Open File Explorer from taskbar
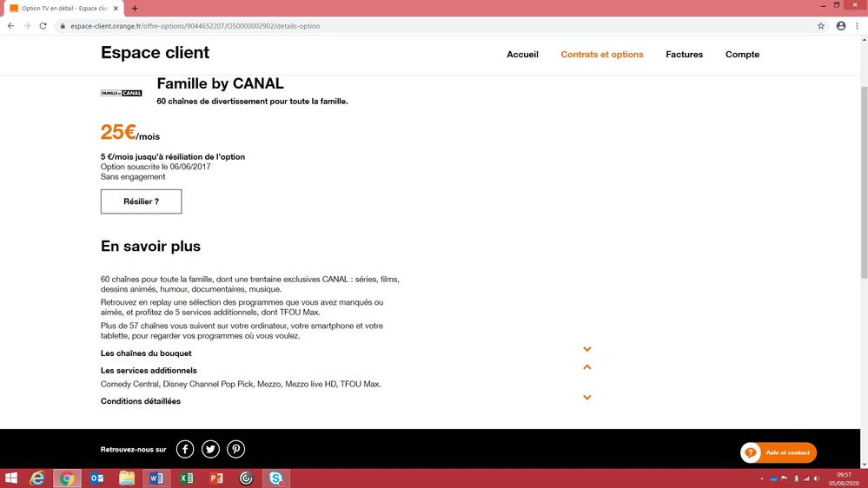Viewport: 868px width, 488px height. 127,478
